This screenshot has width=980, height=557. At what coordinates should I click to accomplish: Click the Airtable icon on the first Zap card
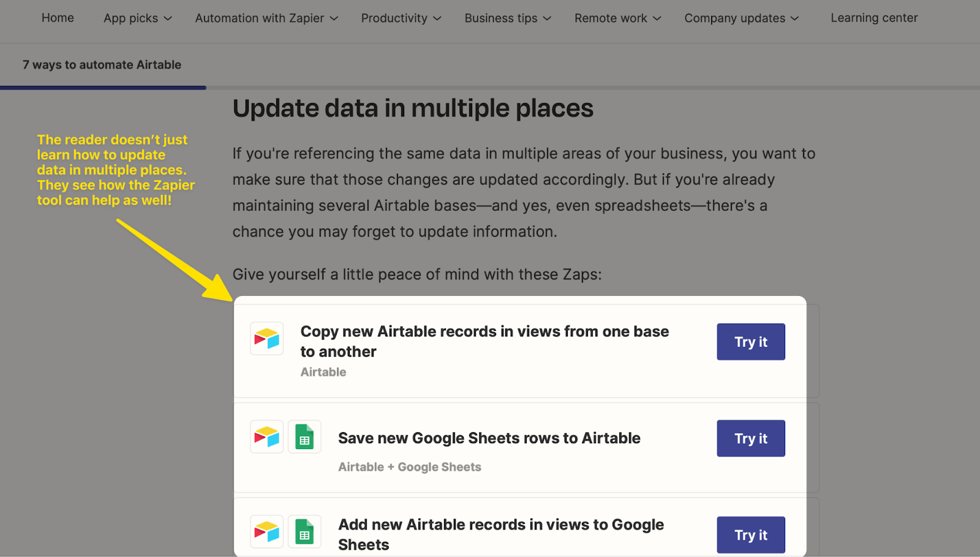click(266, 338)
